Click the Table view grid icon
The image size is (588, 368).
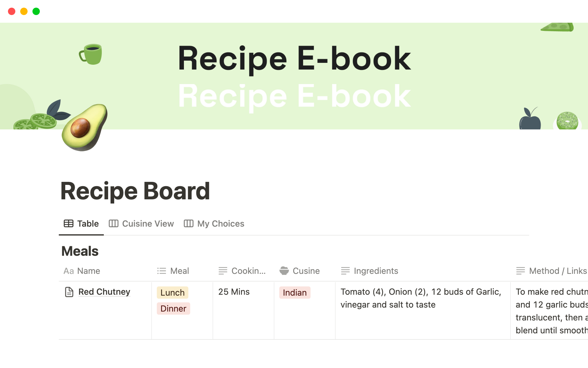(x=68, y=224)
